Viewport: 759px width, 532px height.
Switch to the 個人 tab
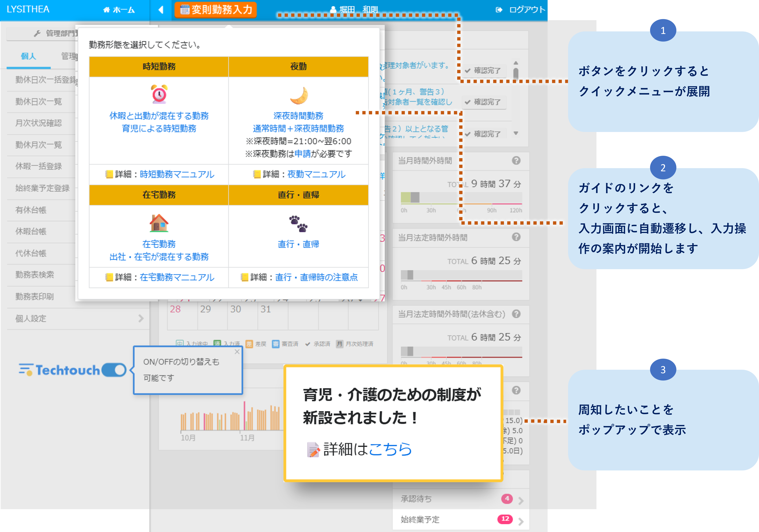click(x=28, y=56)
